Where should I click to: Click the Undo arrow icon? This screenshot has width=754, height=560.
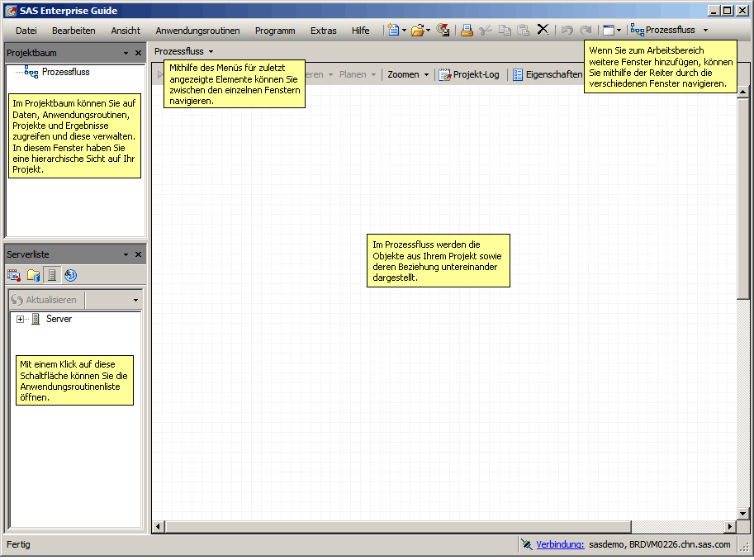[x=567, y=31]
